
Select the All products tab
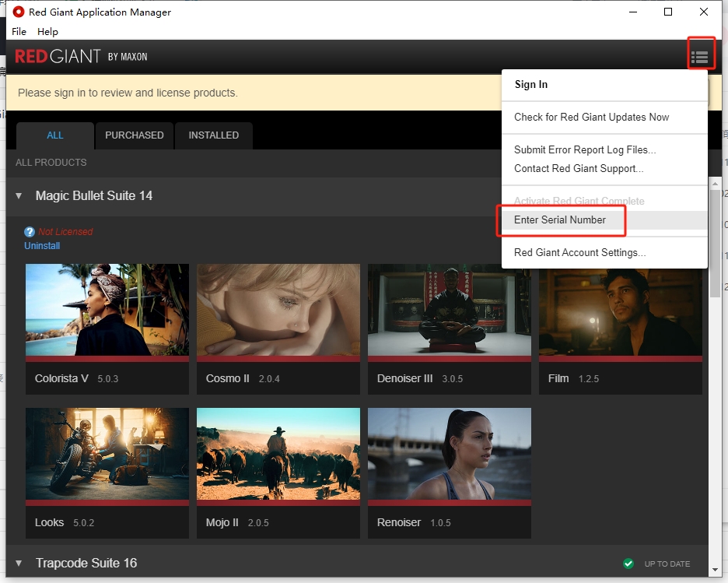pyautogui.click(x=54, y=135)
